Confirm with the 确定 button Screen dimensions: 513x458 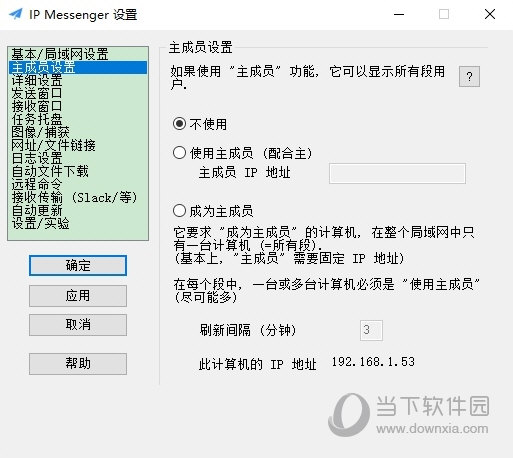(x=78, y=266)
